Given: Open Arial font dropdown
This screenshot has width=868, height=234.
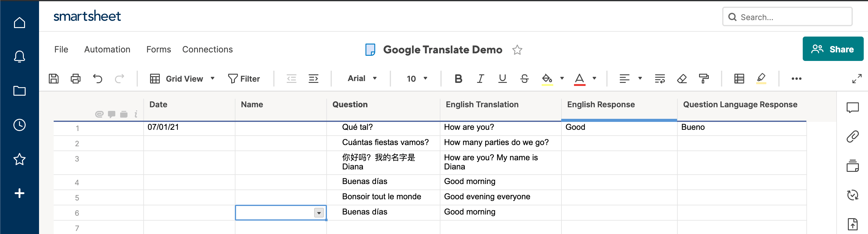Looking at the screenshot, I should point(362,78).
